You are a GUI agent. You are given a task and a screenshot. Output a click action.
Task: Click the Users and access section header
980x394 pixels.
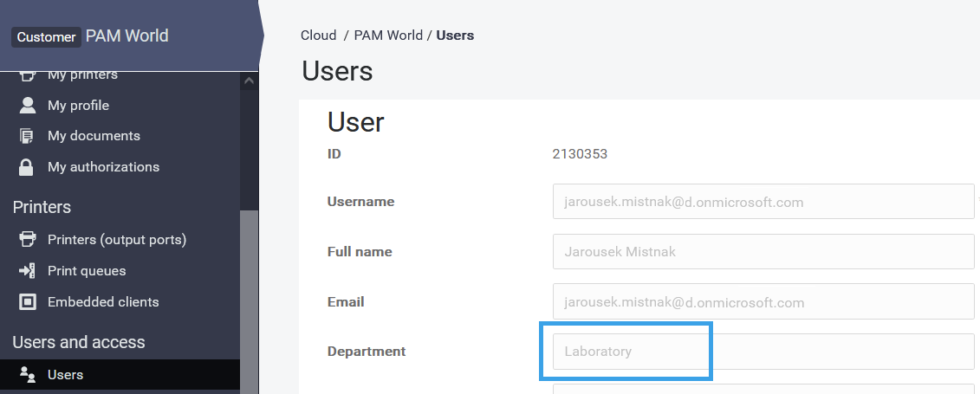pyautogui.click(x=79, y=342)
